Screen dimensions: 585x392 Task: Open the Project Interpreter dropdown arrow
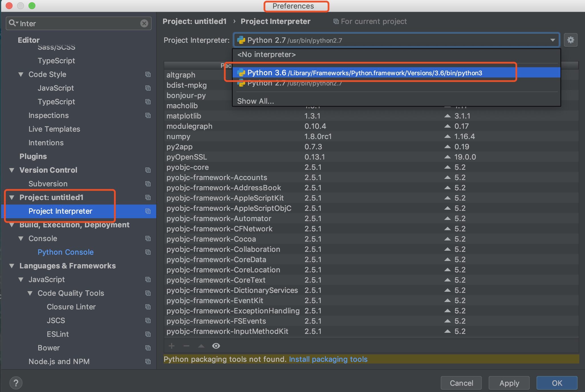tap(552, 40)
